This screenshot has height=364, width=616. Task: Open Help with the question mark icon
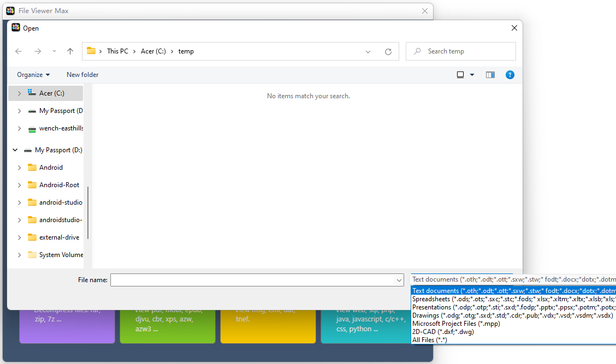point(510,74)
